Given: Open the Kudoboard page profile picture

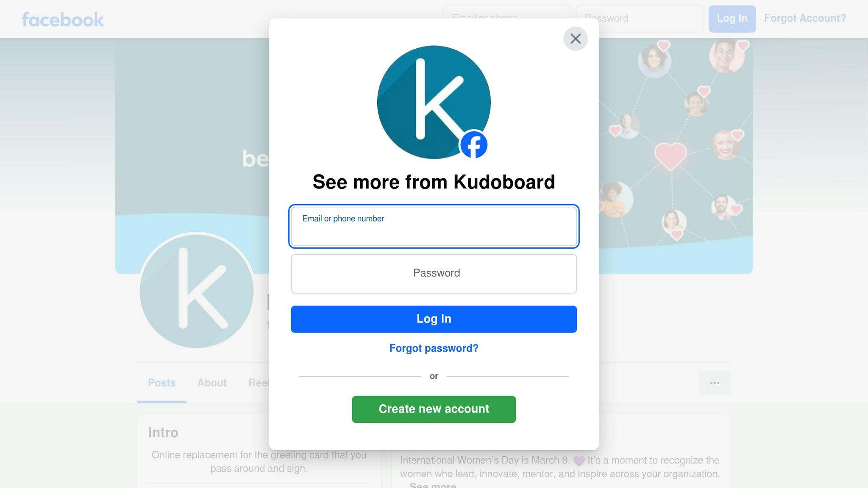Looking at the screenshot, I should 197,291.
